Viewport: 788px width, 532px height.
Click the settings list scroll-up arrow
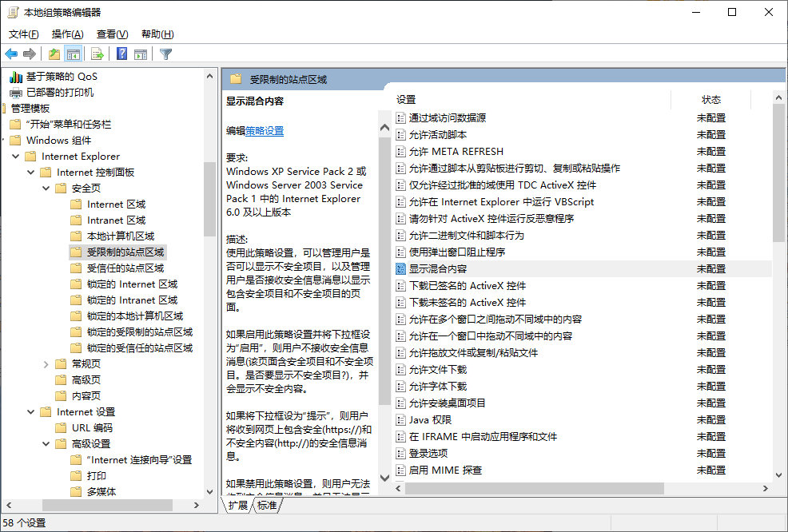(778, 97)
